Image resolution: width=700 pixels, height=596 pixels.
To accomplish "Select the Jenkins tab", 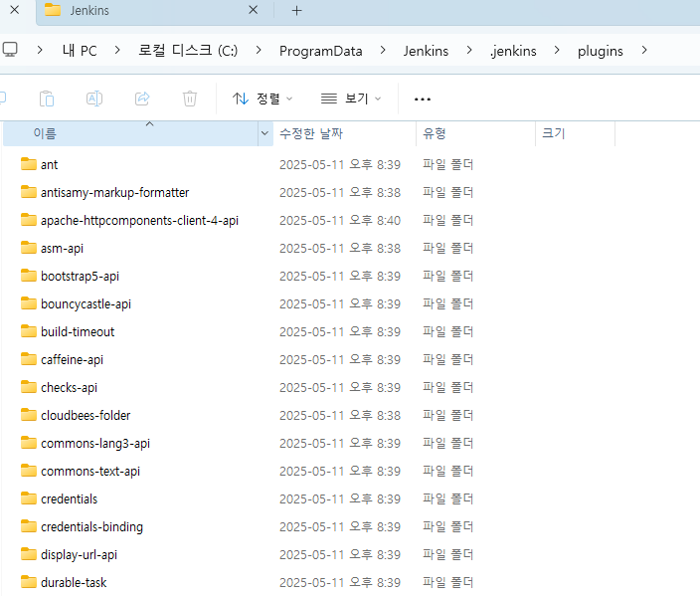I will coord(154,11).
